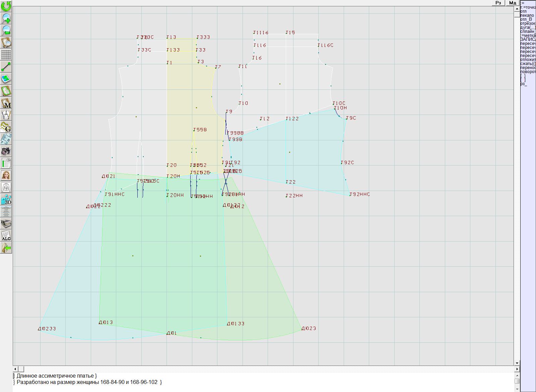Click the camera snapshot icon
The image size is (536, 392).
(x=6, y=151)
